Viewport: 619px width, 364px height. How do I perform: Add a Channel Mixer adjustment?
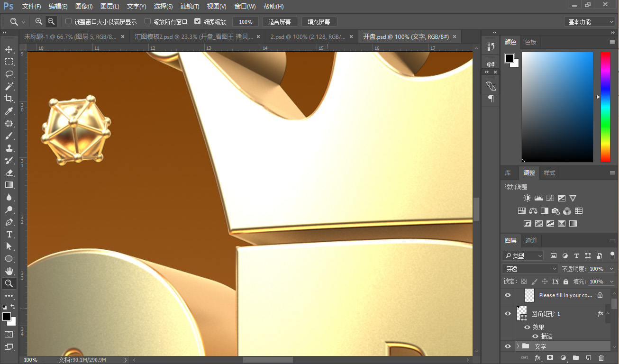pos(567,211)
